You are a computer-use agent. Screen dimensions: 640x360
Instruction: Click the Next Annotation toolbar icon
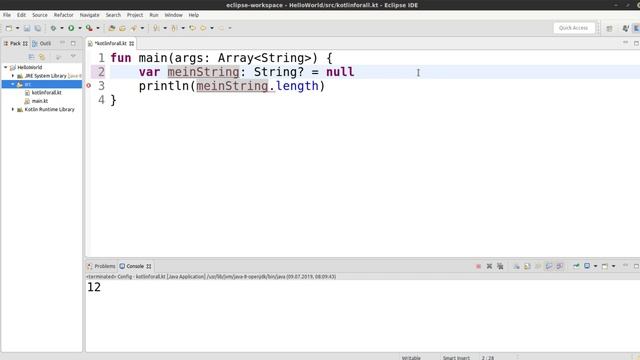click(x=156, y=28)
